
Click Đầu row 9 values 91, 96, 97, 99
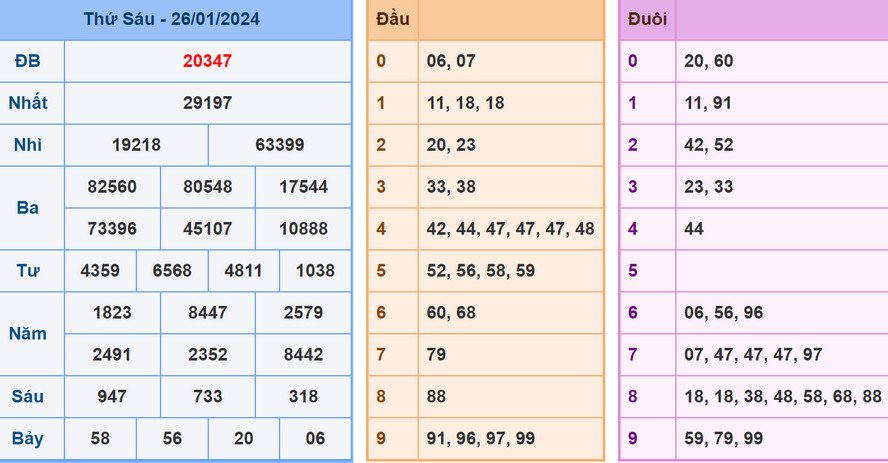(x=480, y=439)
